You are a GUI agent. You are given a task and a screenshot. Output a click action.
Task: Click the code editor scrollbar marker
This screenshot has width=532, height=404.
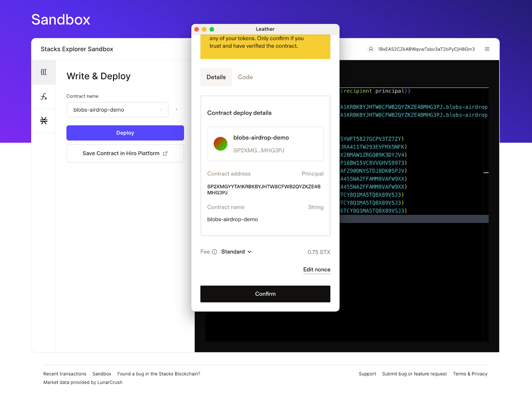point(486,173)
